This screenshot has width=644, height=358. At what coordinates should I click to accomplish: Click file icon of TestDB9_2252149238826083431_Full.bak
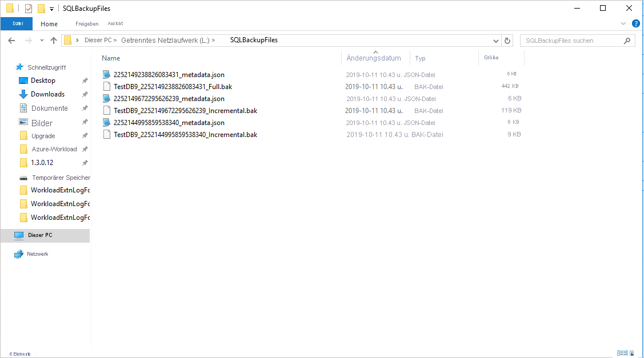tap(106, 86)
